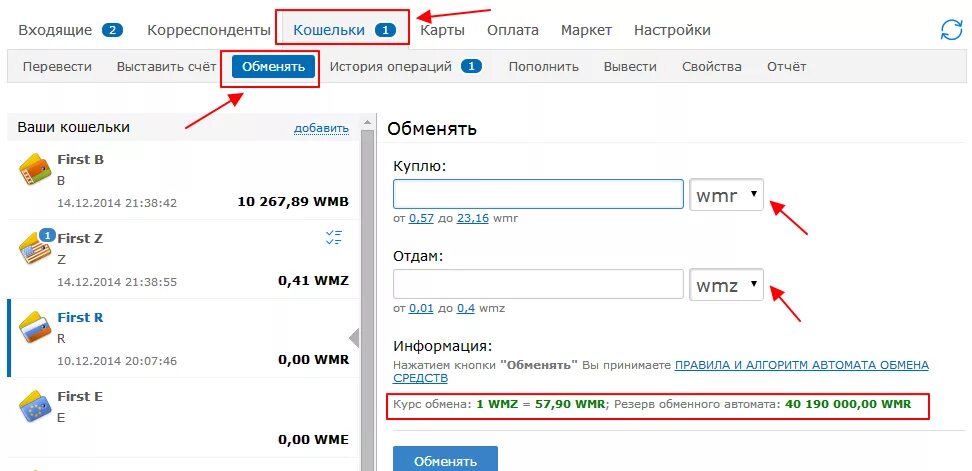This screenshot has height=471, width=972.
Task: Select the First R wallet name
Action: pos(81,317)
